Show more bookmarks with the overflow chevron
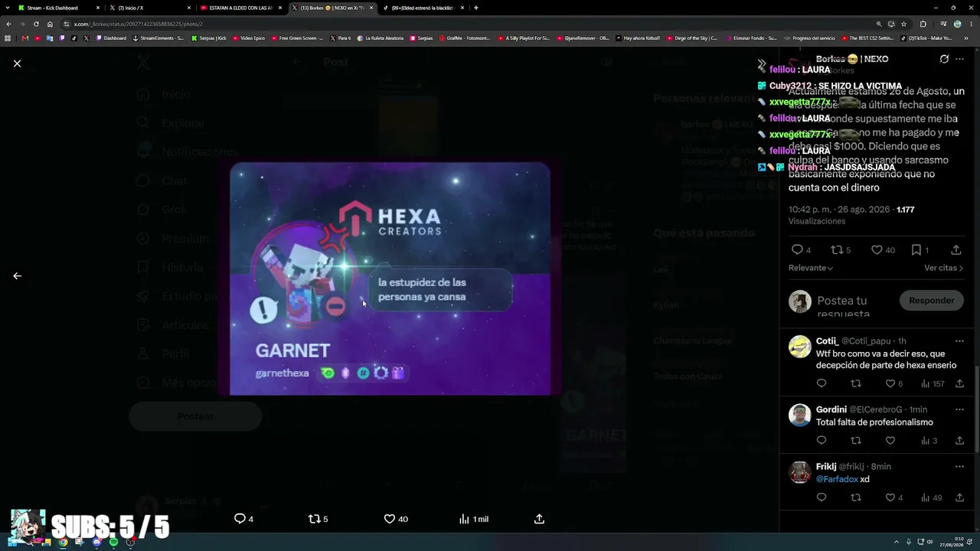The height and width of the screenshot is (551, 980). (x=965, y=37)
